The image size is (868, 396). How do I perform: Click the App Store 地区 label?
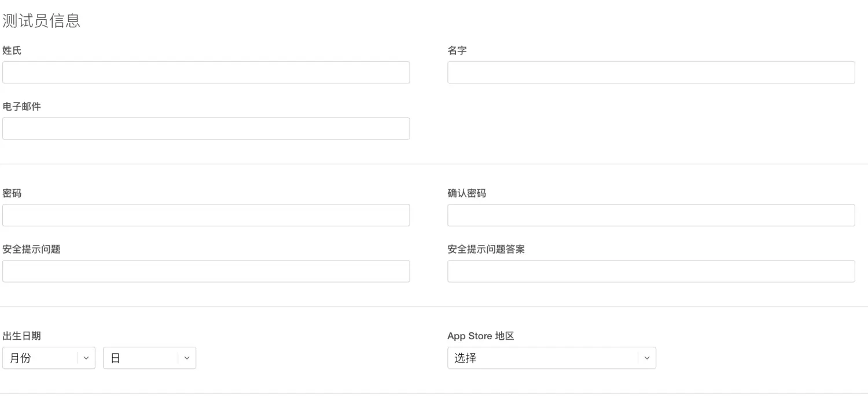(481, 336)
